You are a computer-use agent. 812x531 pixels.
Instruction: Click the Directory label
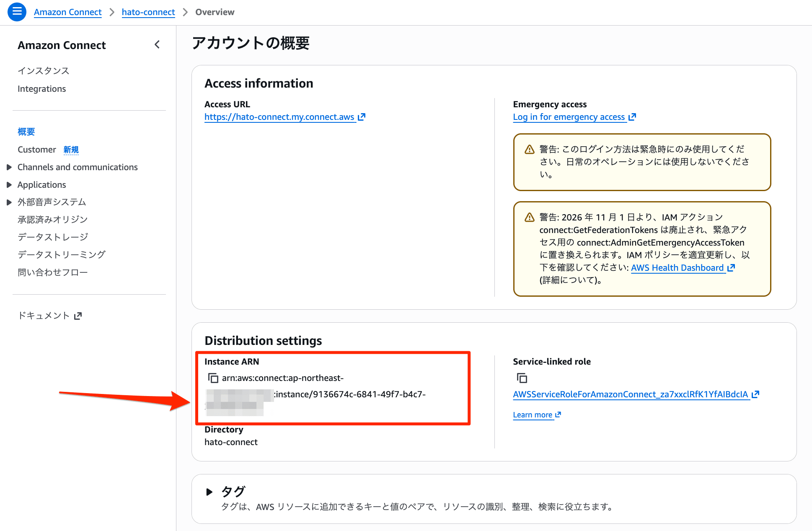click(224, 430)
